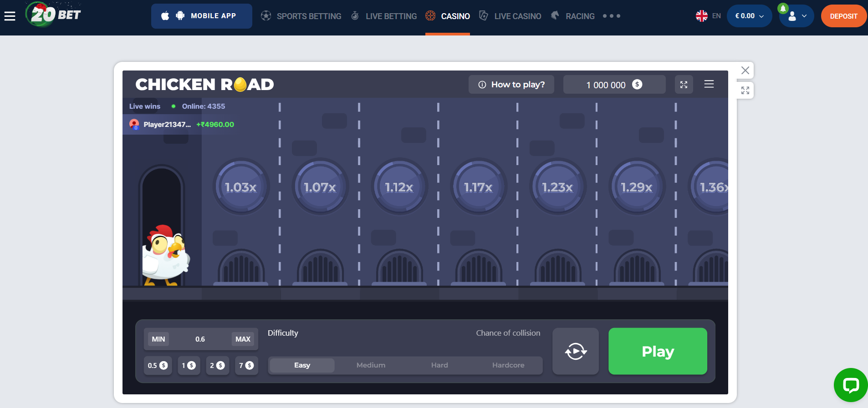Expand the game window with the expand icon under close

(x=745, y=91)
